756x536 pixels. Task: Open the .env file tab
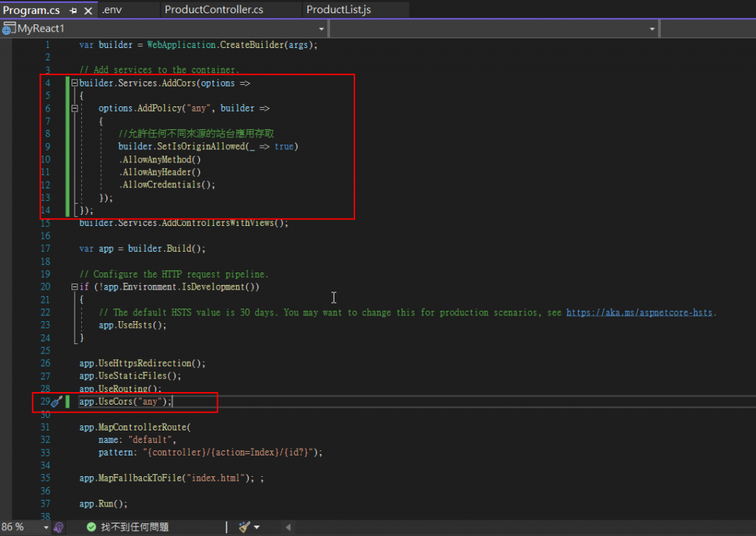pos(112,10)
